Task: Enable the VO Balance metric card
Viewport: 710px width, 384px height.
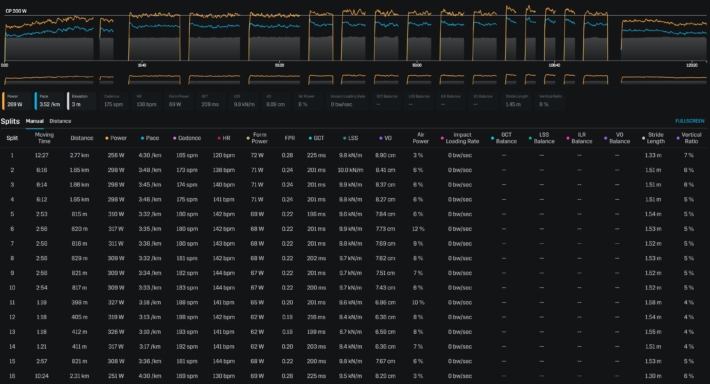Action: click(484, 101)
